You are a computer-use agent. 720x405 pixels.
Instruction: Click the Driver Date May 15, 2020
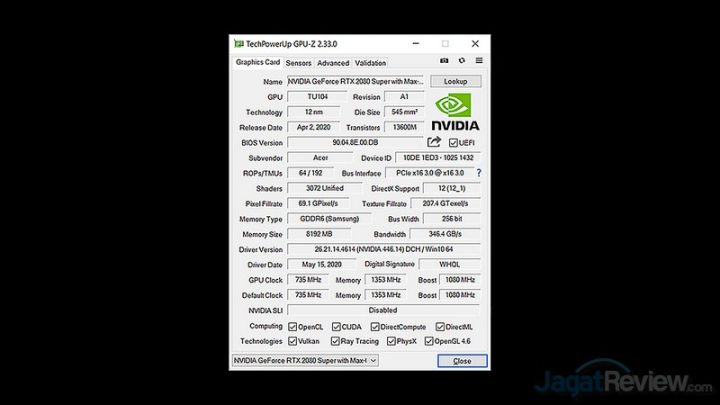321,264
